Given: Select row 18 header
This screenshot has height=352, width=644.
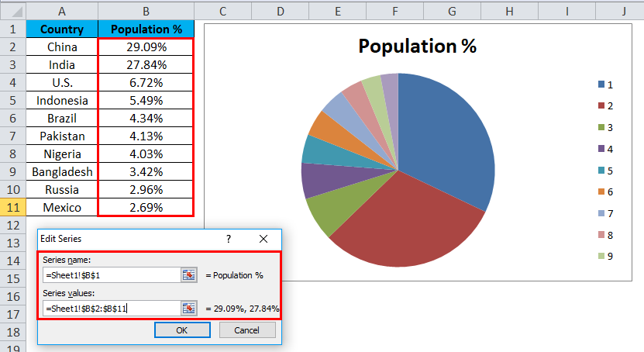Looking at the screenshot, I should click(x=13, y=332).
